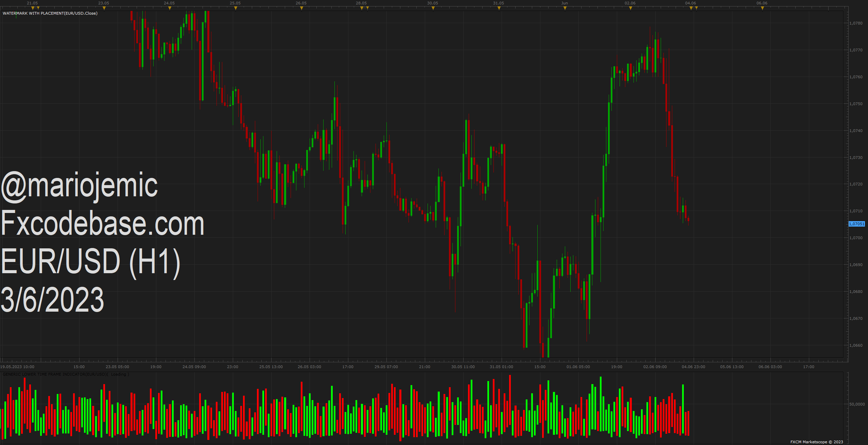This screenshot has width=868, height=445.
Task: Click the current price tag 1,07051
Action: [x=856, y=224]
